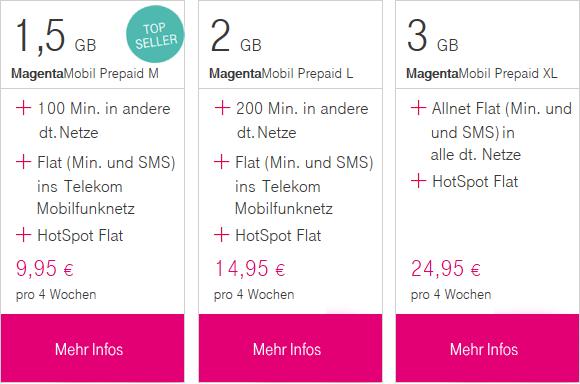Image resolution: width=580 pixels, height=384 pixels.
Task: Click plus icon beside Allnet Flat feature
Action: pos(418,108)
